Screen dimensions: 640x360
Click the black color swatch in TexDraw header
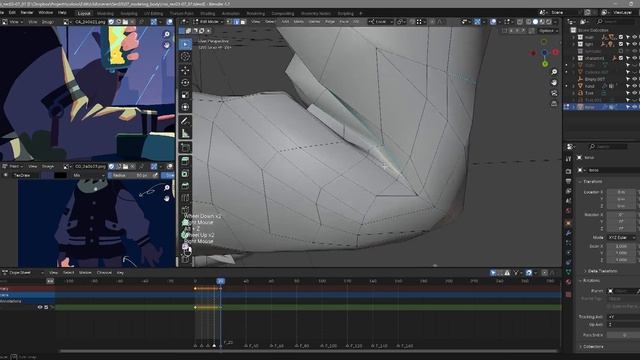click(60, 175)
